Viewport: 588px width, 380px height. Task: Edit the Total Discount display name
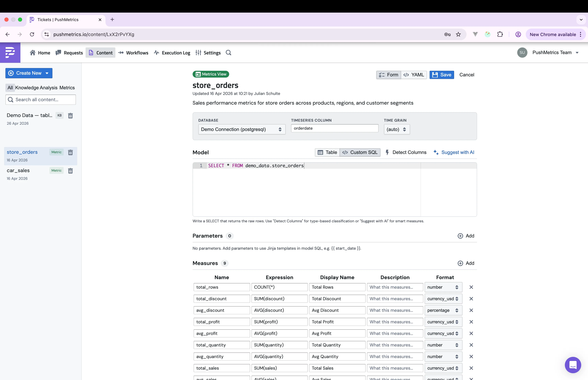point(337,299)
